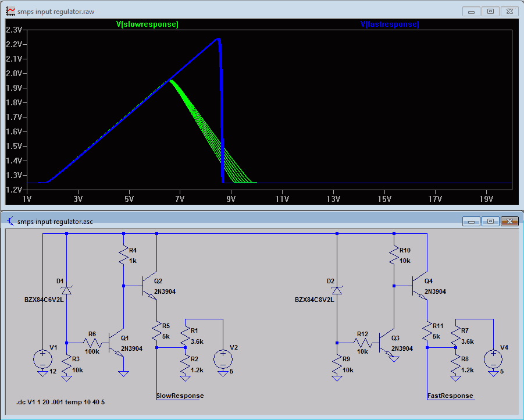Click the 1V label on horizontal axis
524x420 pixels.
(27, 199)
